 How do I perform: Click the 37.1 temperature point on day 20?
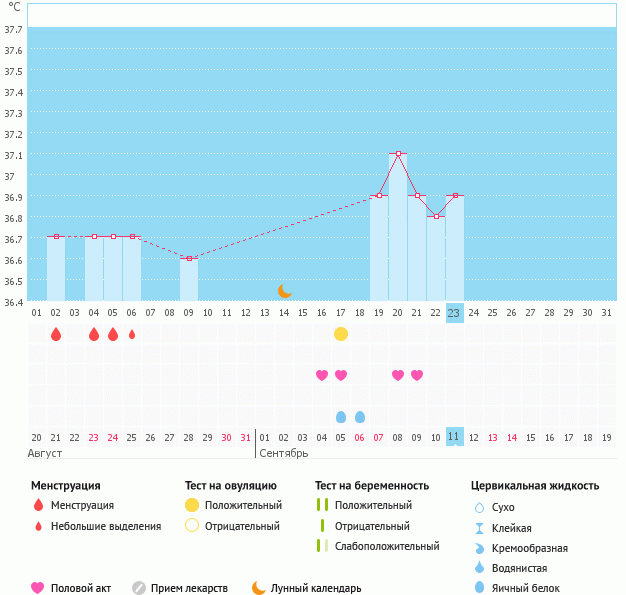tap(398, 154)
